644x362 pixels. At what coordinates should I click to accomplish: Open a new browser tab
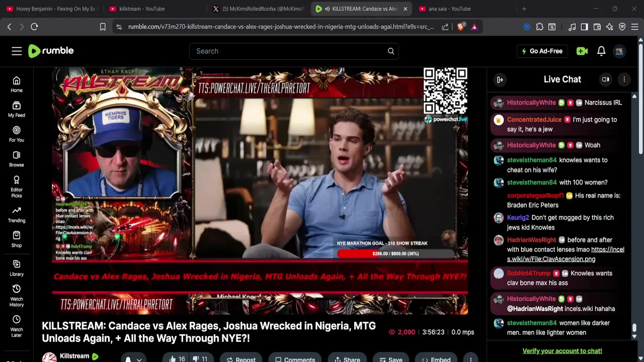pos(524,9)
